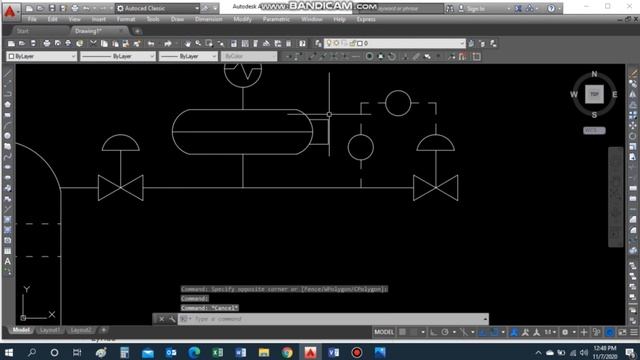640x360 pixels.
Task: Select the Polygon tool in draw toolbar
Action: (8, 104)
